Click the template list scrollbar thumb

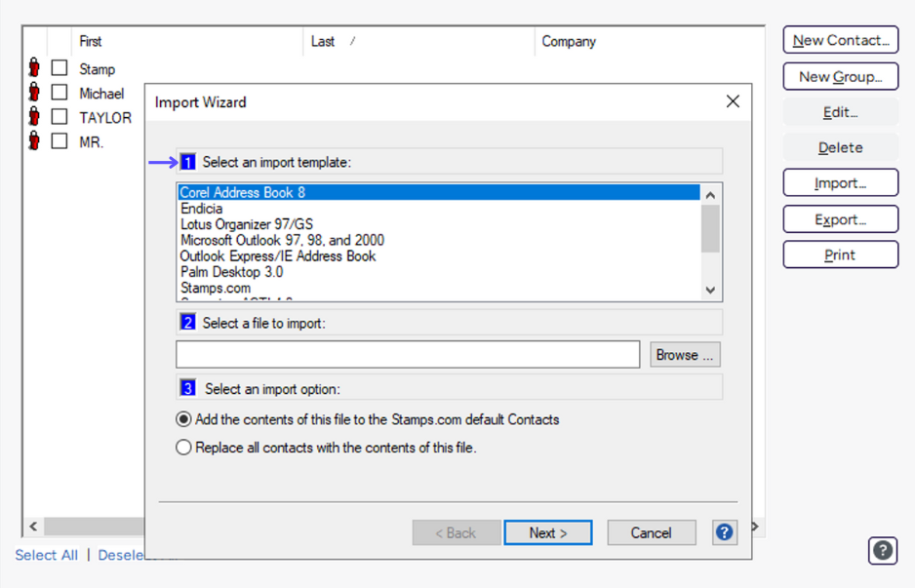[710, 228]
